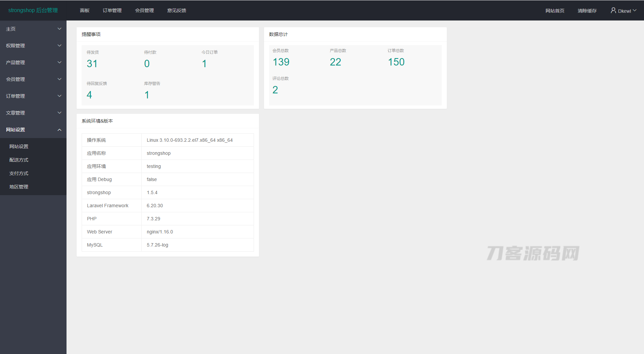The height and width of the screenshot is (354, 644).
Task: Click the strongshop 后台管理 logo
Action: coord(33,10)
